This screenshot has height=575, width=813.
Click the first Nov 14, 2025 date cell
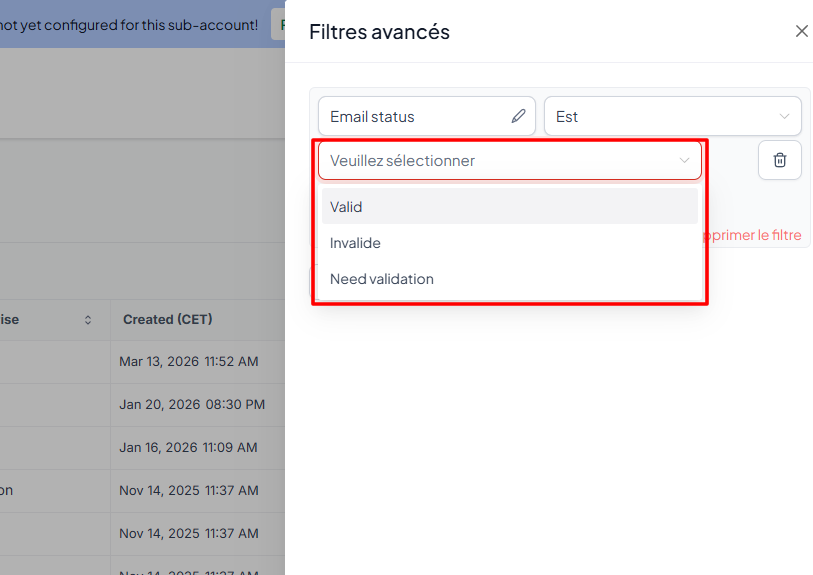[x=188, y=490]
